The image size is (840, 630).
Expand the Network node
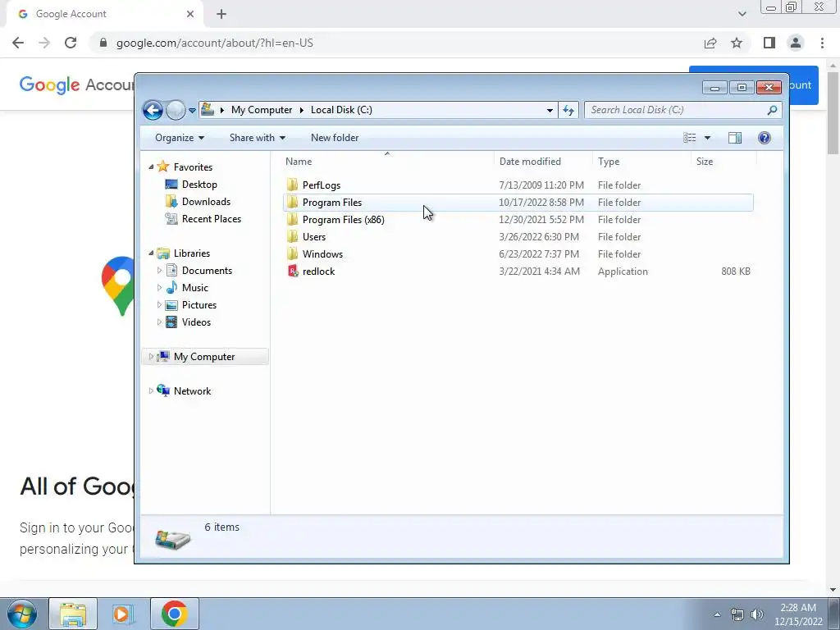click(151, 391)
